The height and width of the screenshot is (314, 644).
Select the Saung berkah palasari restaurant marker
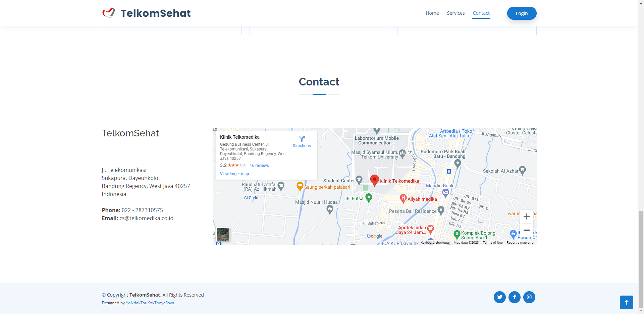[x=300, y=186]
